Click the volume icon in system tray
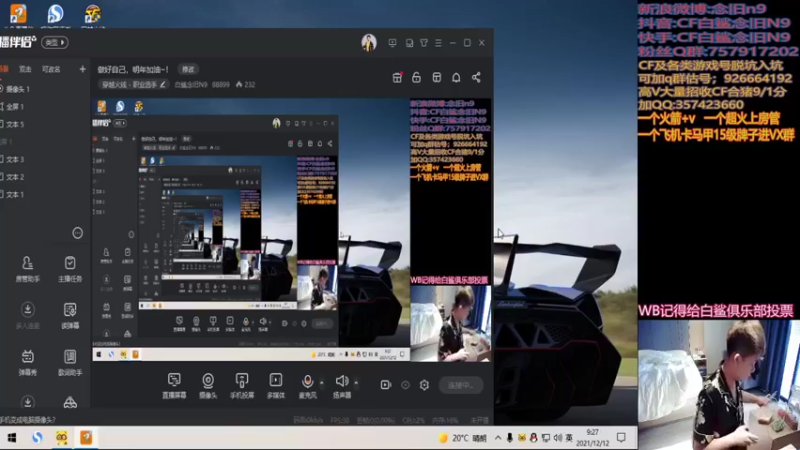This screenshot has width=800, height=450. 558,438
